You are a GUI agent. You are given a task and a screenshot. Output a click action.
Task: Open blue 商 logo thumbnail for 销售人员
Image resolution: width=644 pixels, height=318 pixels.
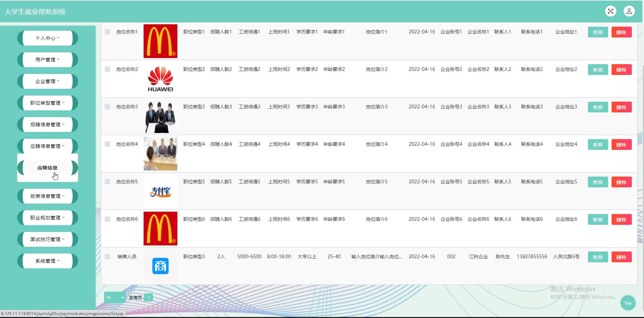click(160, 266)
